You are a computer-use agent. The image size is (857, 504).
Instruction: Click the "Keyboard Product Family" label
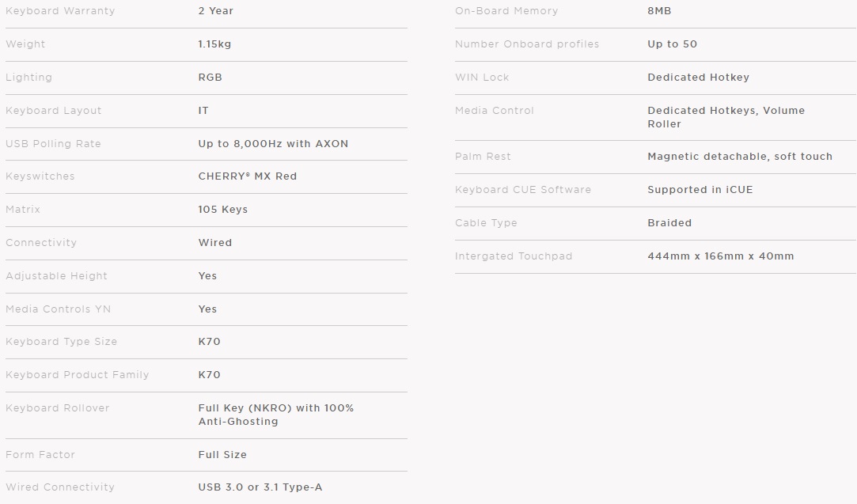(x=77, y=375)
